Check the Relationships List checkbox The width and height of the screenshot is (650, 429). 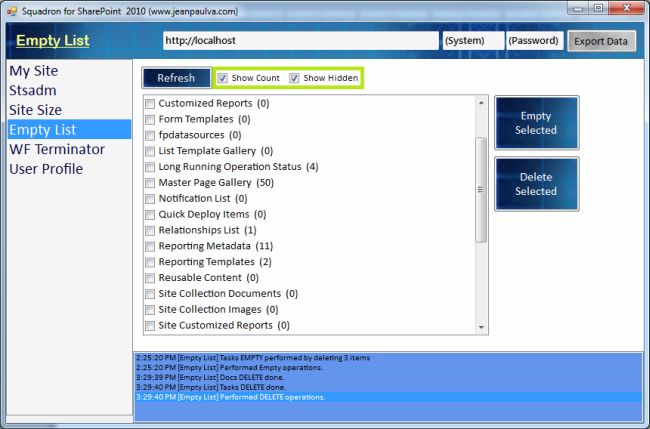point(150,230)
